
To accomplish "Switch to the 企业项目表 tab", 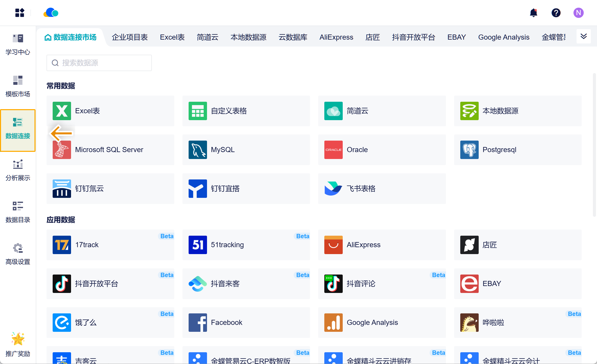I will (x=130, y=37).
